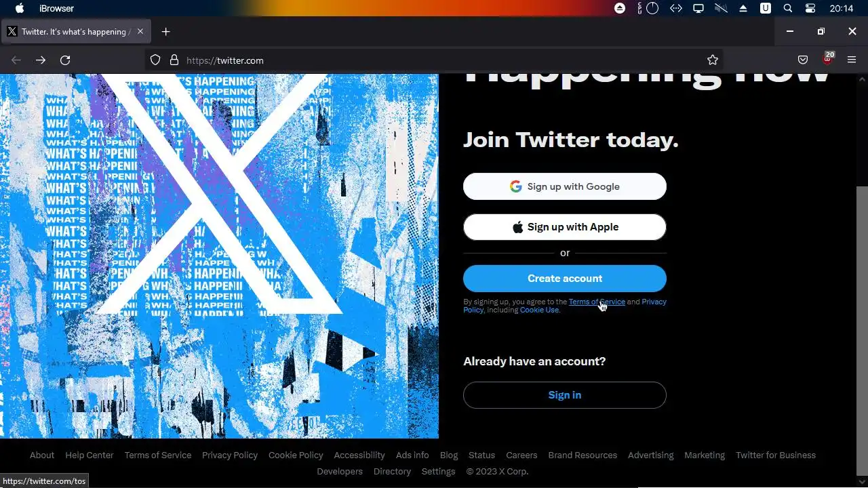868x488 pixels.
Task: Click the reload page icon
Action: pyautogui.click(x=65, y=60)
